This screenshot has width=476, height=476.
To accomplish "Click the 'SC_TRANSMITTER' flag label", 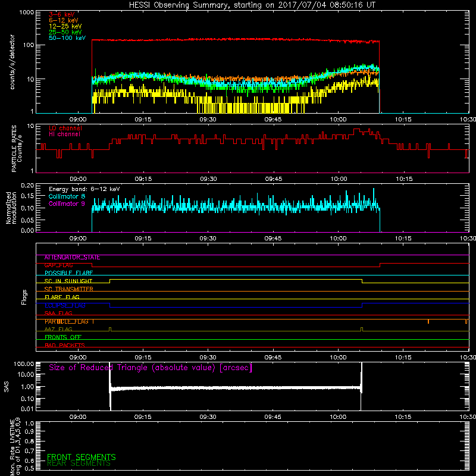I will coord(68,289).
